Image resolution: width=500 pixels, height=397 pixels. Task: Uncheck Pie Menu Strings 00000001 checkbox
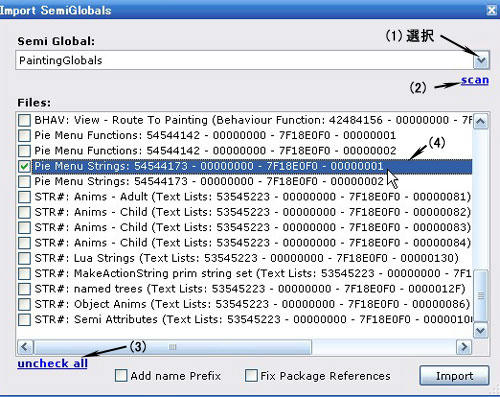[24, 166]
